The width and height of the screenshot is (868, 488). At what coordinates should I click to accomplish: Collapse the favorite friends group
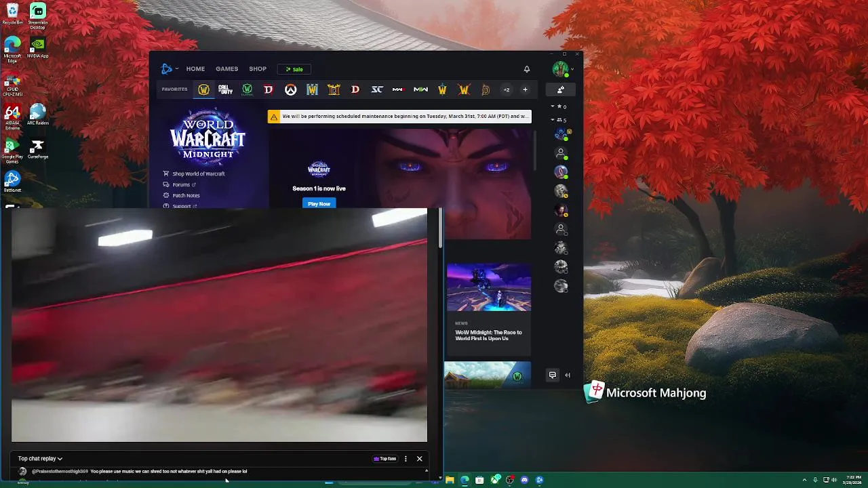558,106
